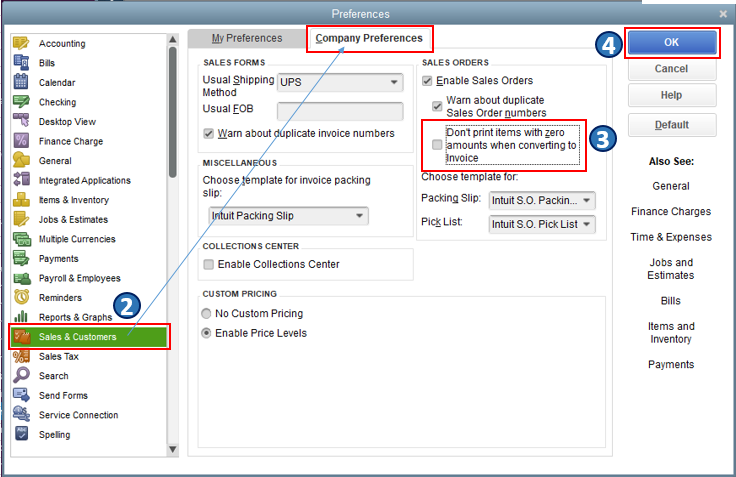Enable the Collections Center checkbox
Viewport: 736px width, 477px height.
[x=208, y=264]
